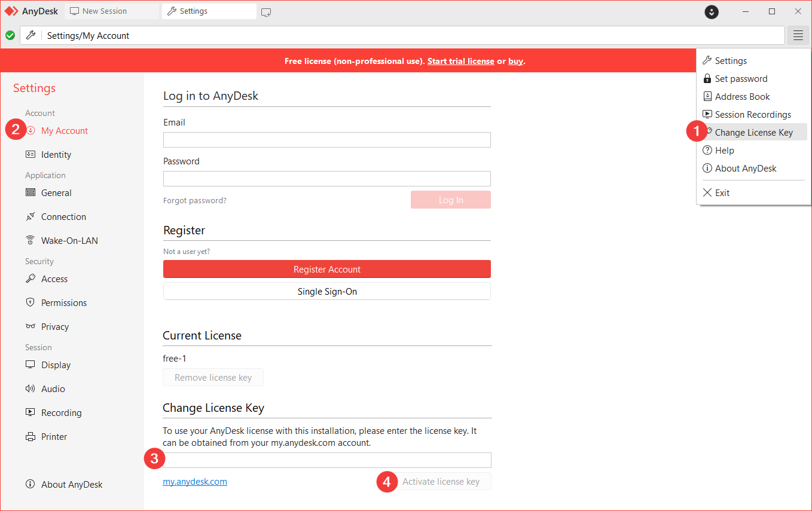Click the Display monitor icon in sidebar
The image size is (812, 511).
pos(30,365)
